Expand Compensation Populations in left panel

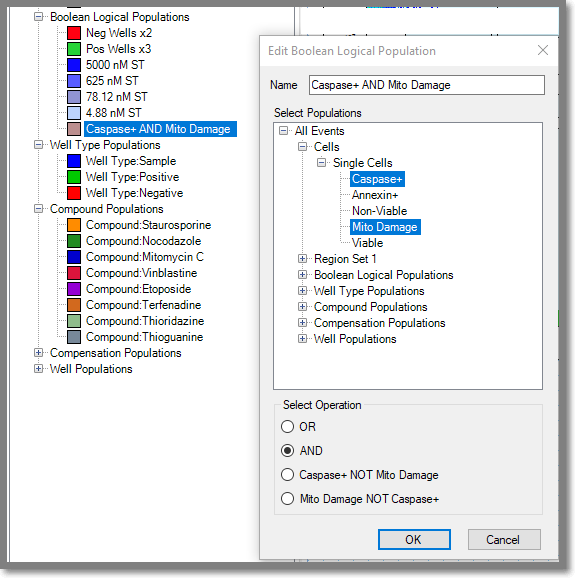click(38, 353)
